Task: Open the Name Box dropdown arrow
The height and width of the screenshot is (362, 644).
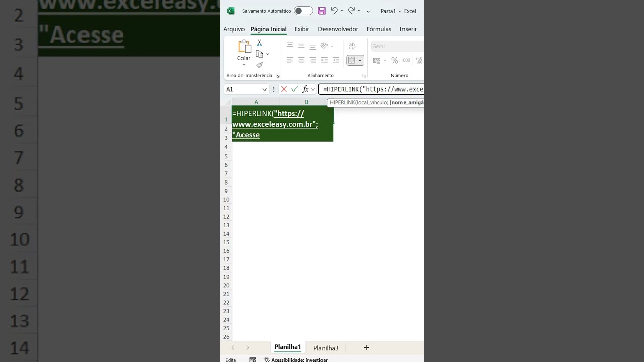Action: point(265,89)
